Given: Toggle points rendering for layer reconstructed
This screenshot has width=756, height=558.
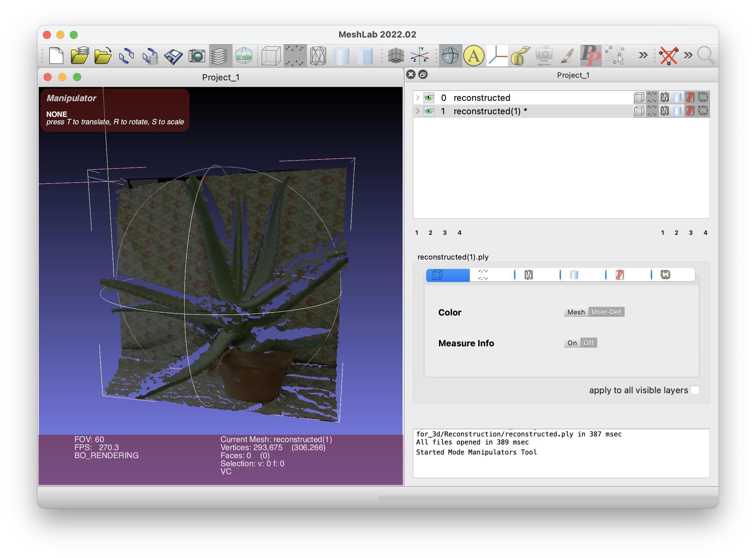Looking at the screenshot, I should tap(652, 97).
